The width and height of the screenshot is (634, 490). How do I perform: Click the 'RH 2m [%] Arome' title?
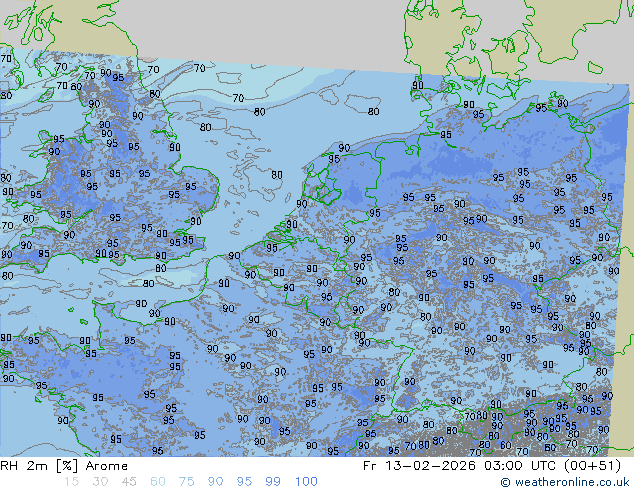[64, 466]
